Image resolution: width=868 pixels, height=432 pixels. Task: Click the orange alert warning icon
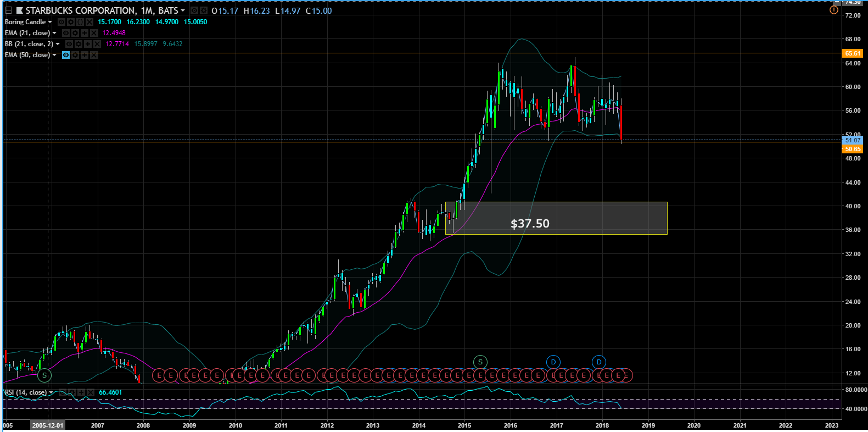[834, 10]
